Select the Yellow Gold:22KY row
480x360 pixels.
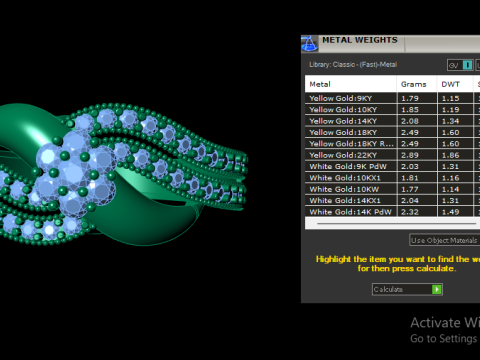point(392,155)
